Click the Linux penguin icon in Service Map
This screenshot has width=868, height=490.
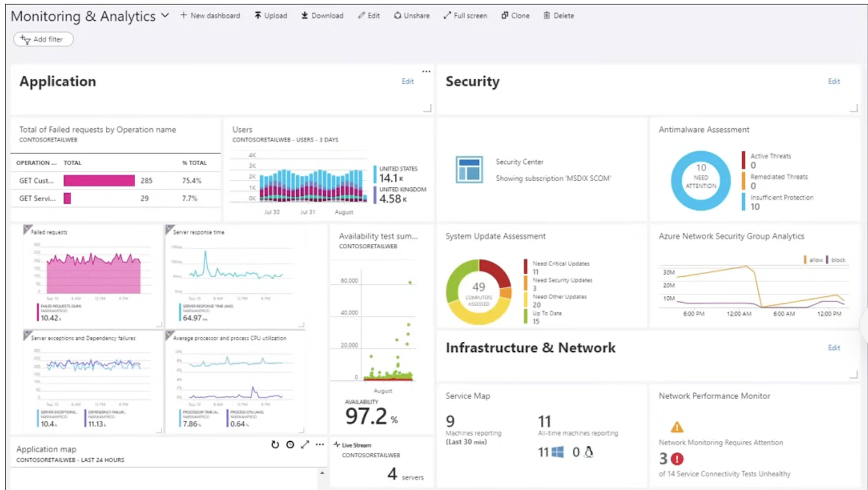[x=589, y=452]
